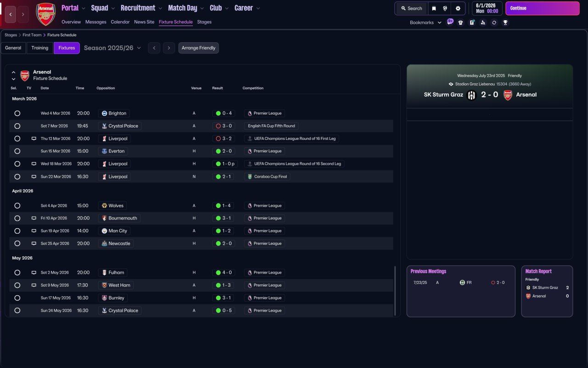Click the globe icon in top bar
The width and height of the screenshot is (588, 368).
point(445,8)
